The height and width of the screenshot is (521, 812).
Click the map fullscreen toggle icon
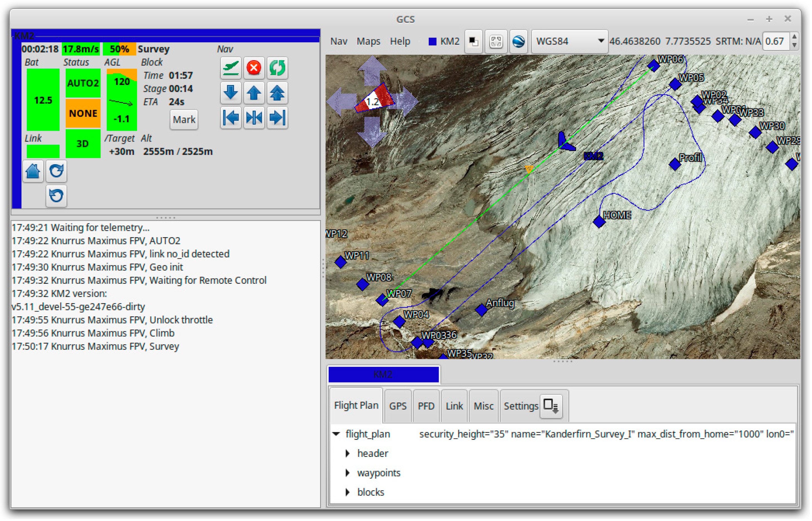[496, 41]
